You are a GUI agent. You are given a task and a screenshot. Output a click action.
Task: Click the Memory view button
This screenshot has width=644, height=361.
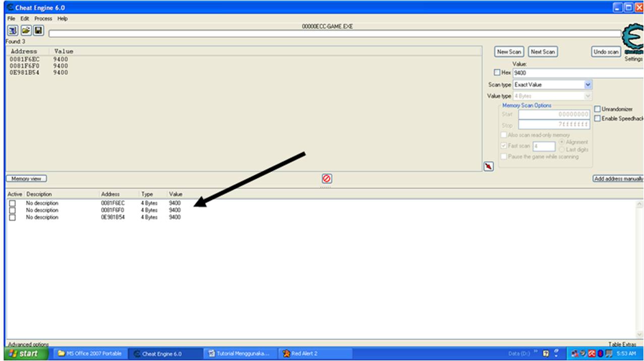[x=26, y=179]
